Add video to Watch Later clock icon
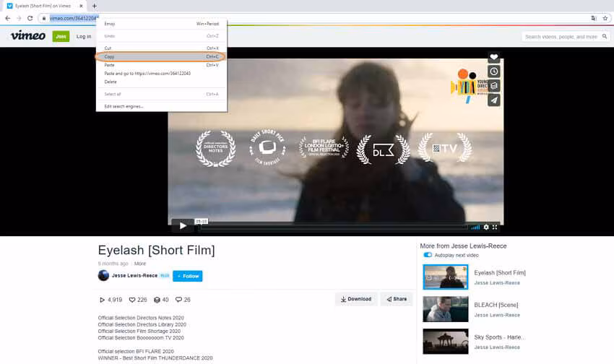The image size is (614, 364). point(494,71)
